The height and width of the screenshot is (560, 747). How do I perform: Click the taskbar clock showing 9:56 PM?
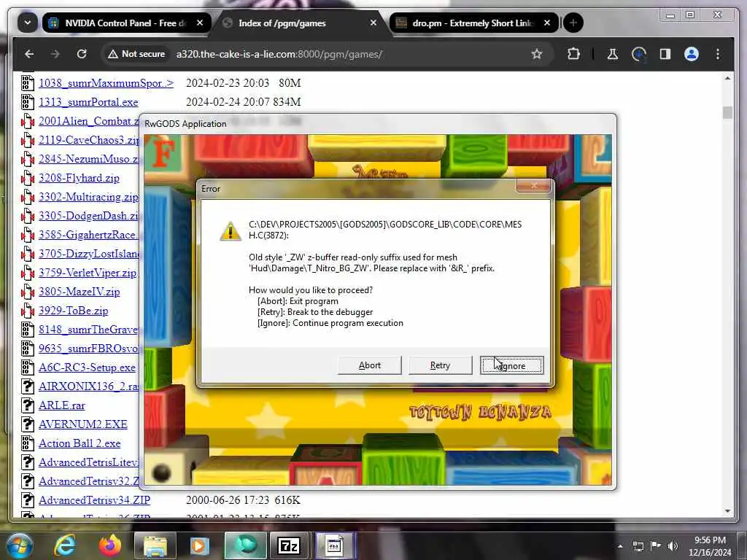click(x=710, y=546)
